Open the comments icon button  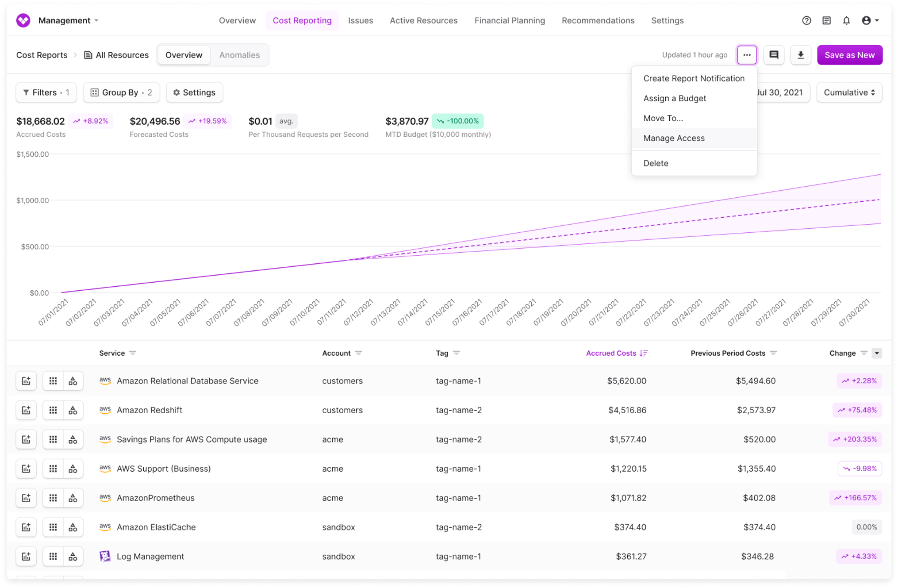click(774, 55)
